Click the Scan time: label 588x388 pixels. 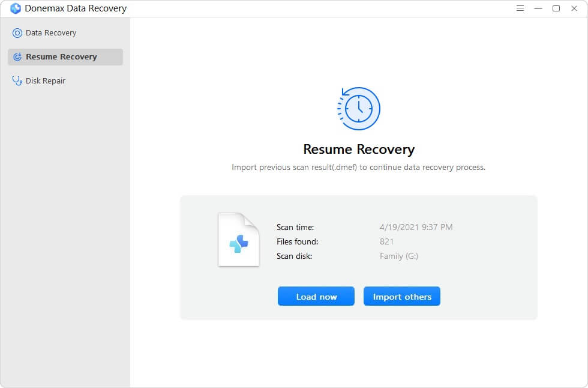295,227
